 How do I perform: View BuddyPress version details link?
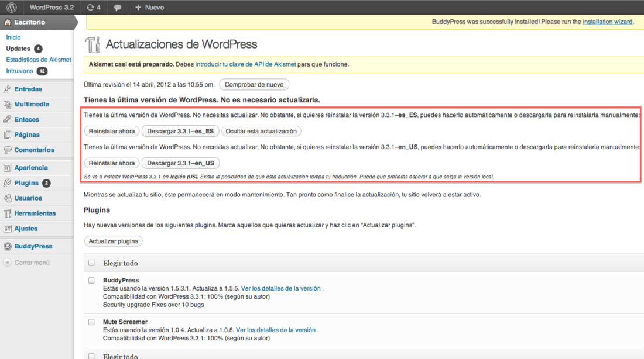pyautogui.click(x=281, y=288)
